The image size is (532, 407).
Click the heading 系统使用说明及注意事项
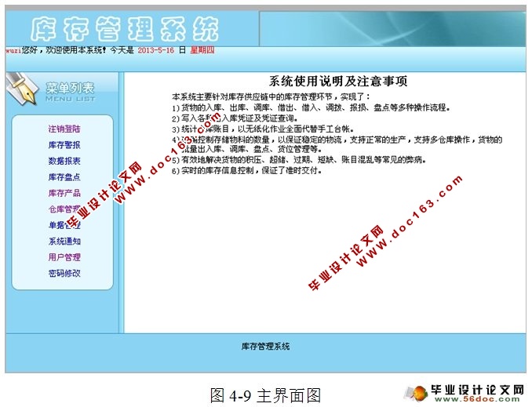point(338,82)
